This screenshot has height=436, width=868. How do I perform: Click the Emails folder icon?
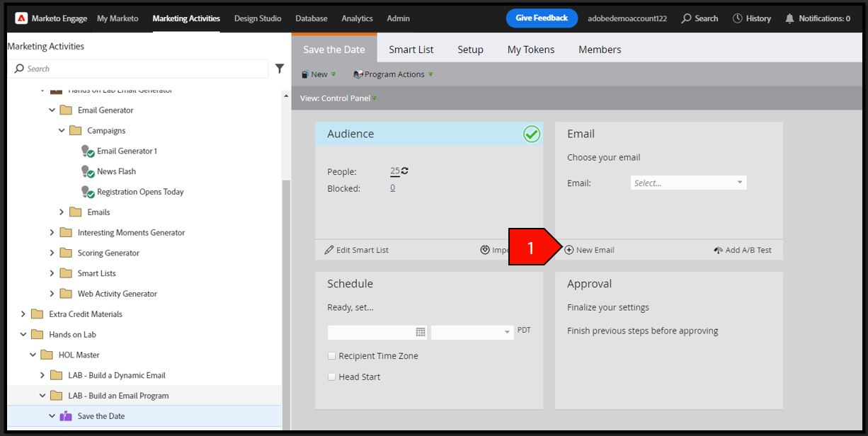click(x=75, y=212)
